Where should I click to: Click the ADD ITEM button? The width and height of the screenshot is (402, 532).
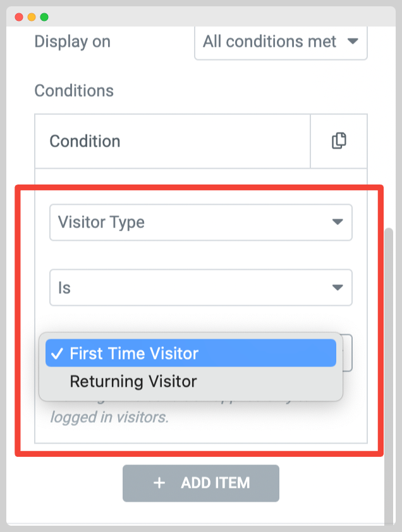(201, 483)
